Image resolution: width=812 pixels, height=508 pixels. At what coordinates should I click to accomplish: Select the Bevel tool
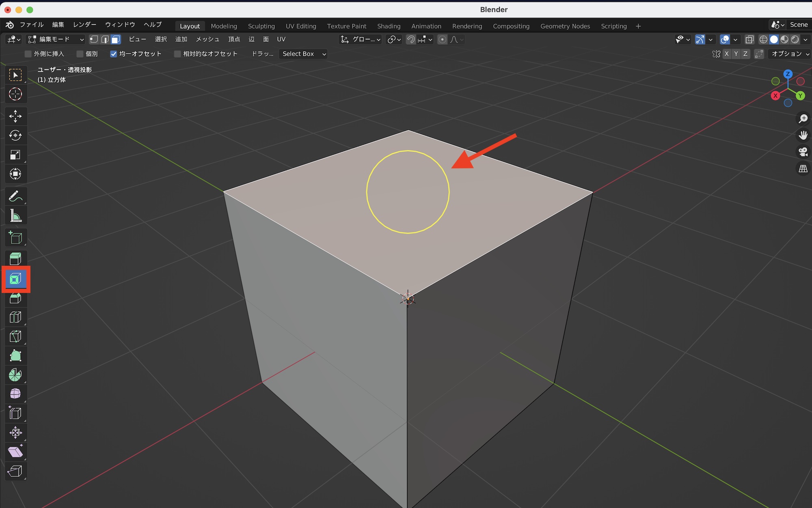pyautogui.click(x=15, y=299)
